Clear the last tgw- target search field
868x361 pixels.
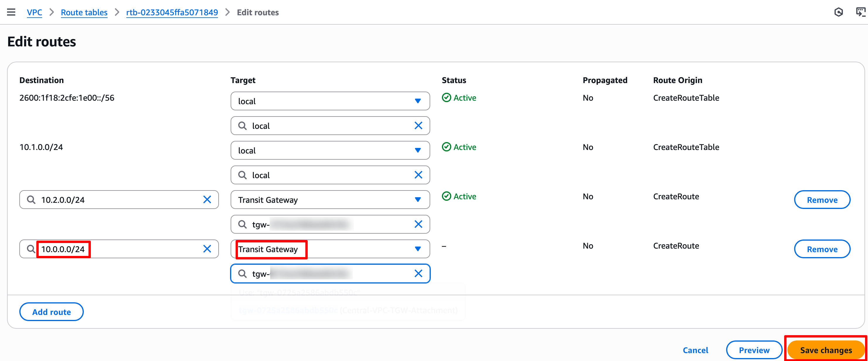(418, 273)
